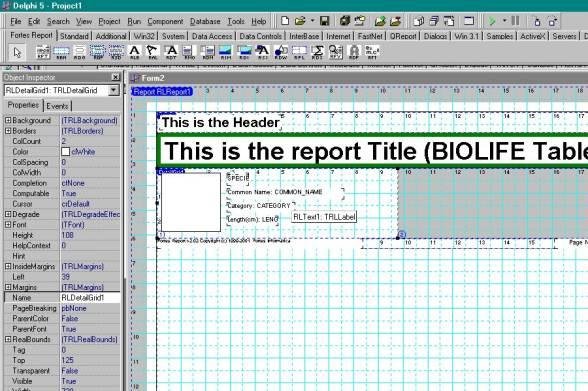The height and width of the screenshot is (391, 588).
Task: Close the Object Inspector panel
Action: point(116,77)
